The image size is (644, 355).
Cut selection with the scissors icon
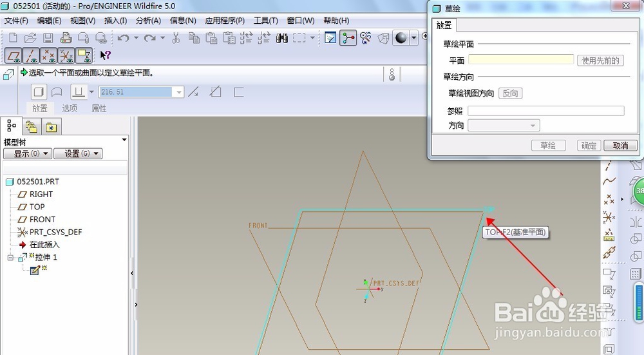176,38
